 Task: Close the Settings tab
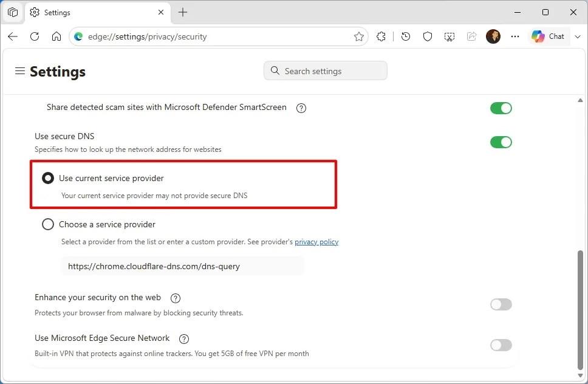(161, 12)
